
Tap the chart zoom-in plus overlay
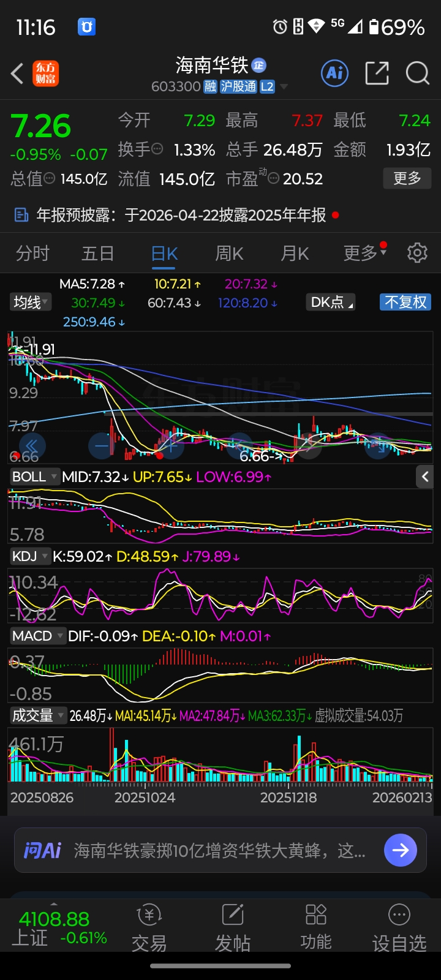click(x=171, y=445)
